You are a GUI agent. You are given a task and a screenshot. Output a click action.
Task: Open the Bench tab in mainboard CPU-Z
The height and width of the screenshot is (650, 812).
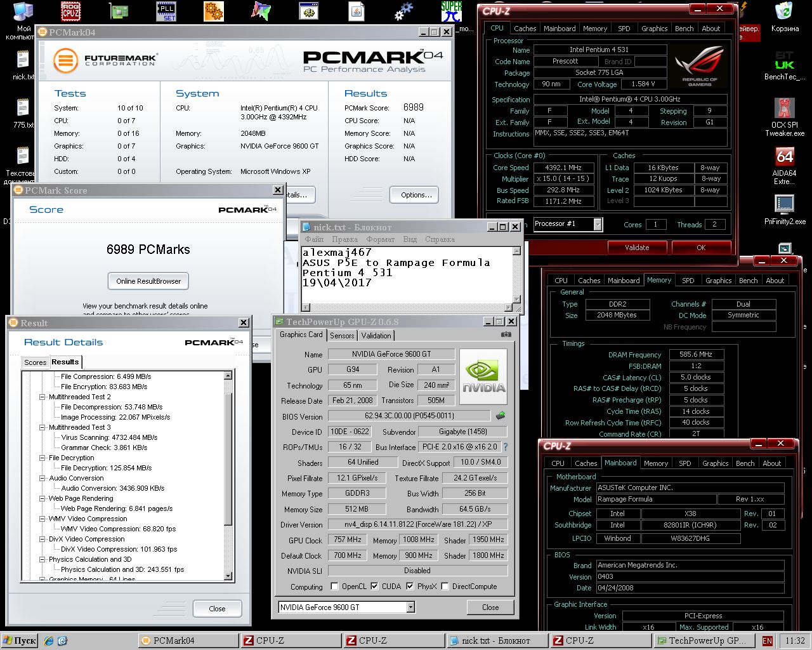click(x=745, y=463)
